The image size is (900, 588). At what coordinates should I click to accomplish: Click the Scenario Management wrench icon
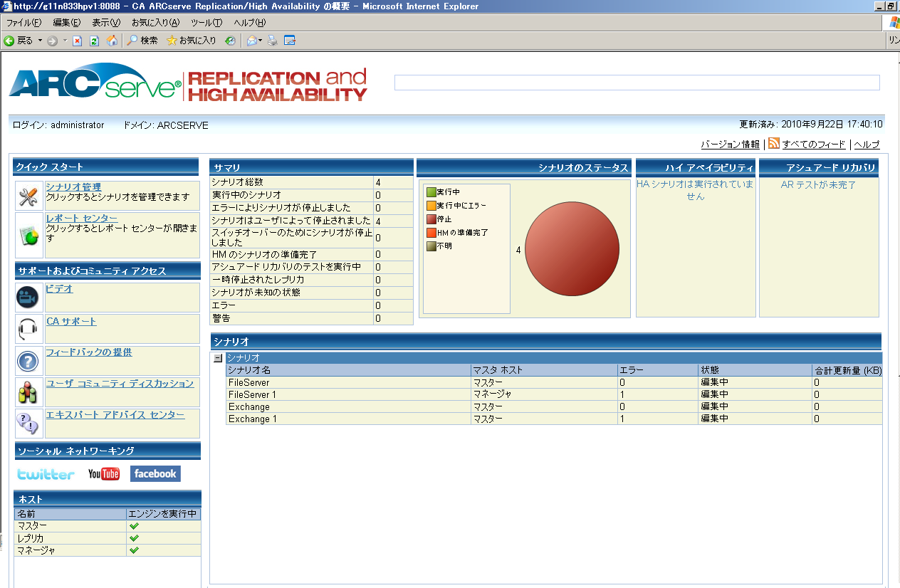click(28, 197)
